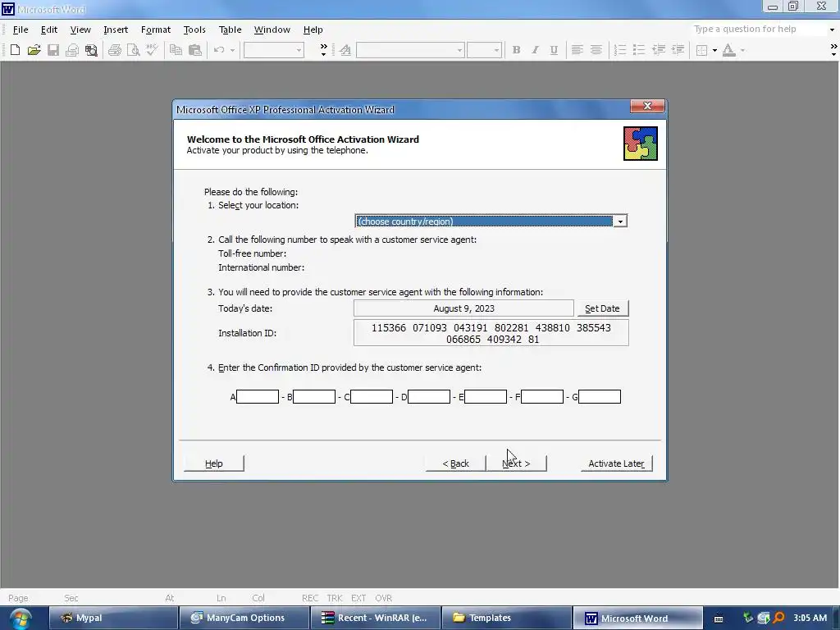This screenshot has width=840, height=630.
Task: Click the Set Date button
Action: 602,308
